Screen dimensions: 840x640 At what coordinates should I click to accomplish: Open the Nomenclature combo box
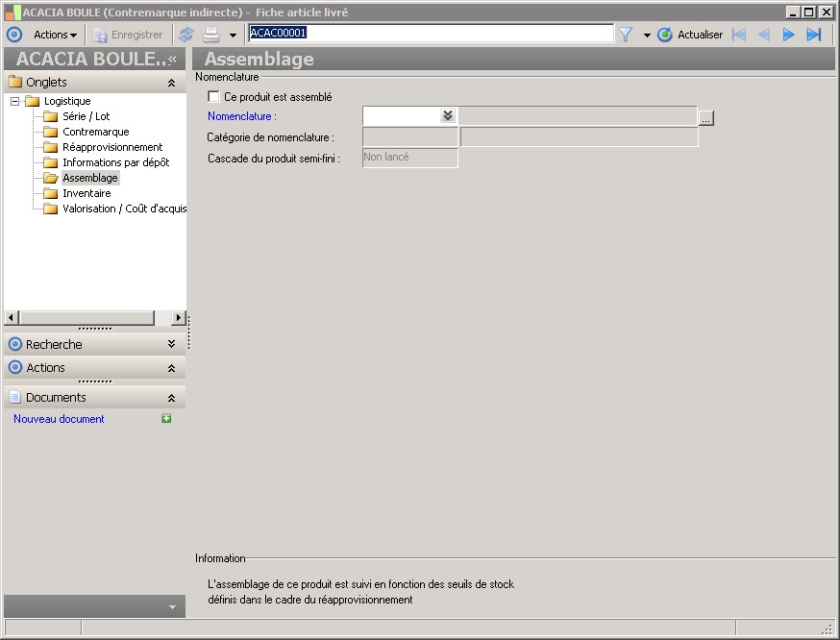coord(448,115)
